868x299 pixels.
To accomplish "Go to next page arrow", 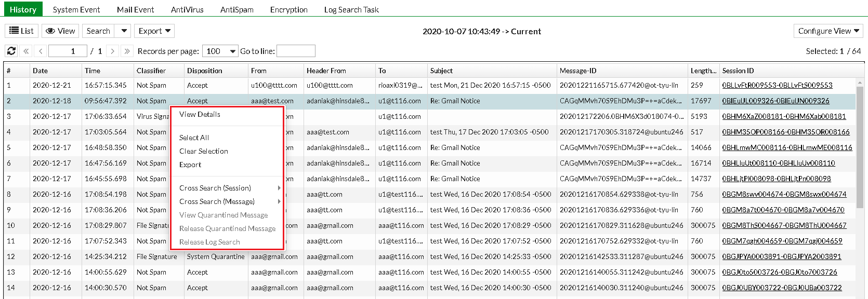I will pos(113,51).
